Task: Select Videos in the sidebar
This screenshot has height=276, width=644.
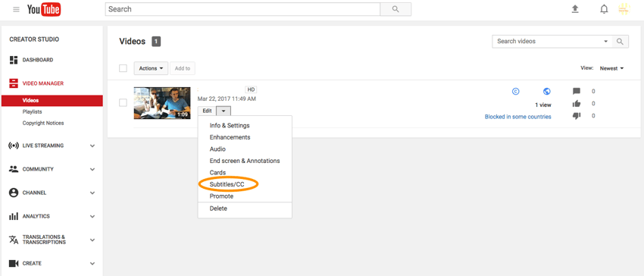Action: [52, 100]
